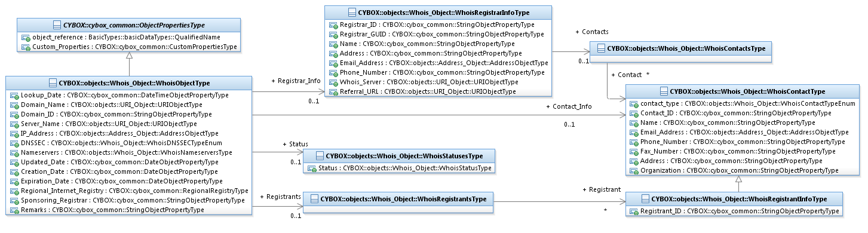Click the property icon beside Status attribute
Image resolution: width=868 pixels, height=233 pixels.
(x=312, y=168)
